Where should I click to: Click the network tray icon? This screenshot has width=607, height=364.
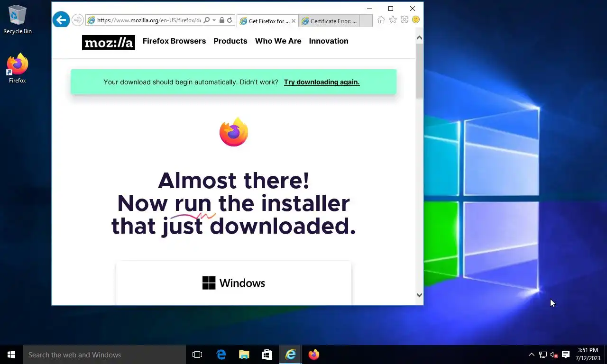tap(543, 355)
